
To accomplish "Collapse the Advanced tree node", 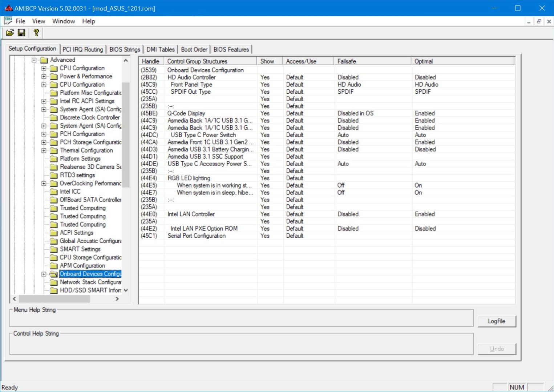I will click(x=34, y=60).
